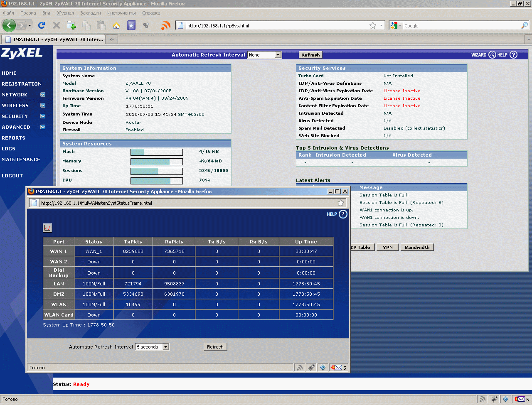Go back using the green Back arrow

9,25
